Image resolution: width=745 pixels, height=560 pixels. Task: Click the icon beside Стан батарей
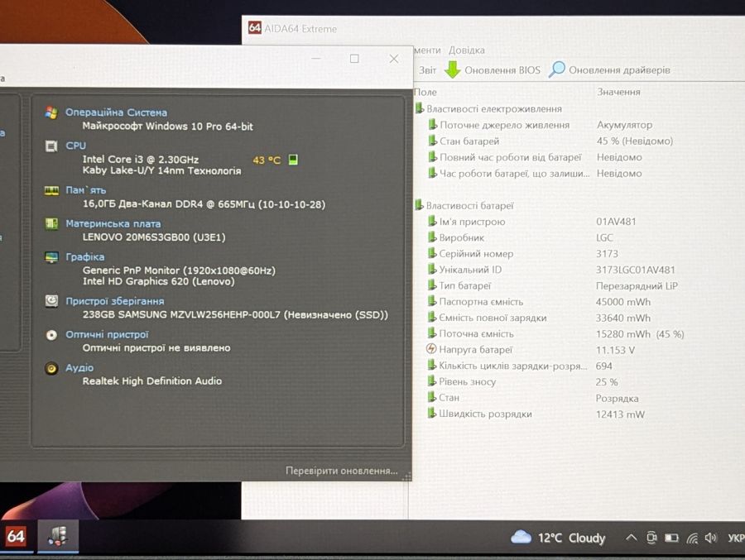(x=432, y=141)
